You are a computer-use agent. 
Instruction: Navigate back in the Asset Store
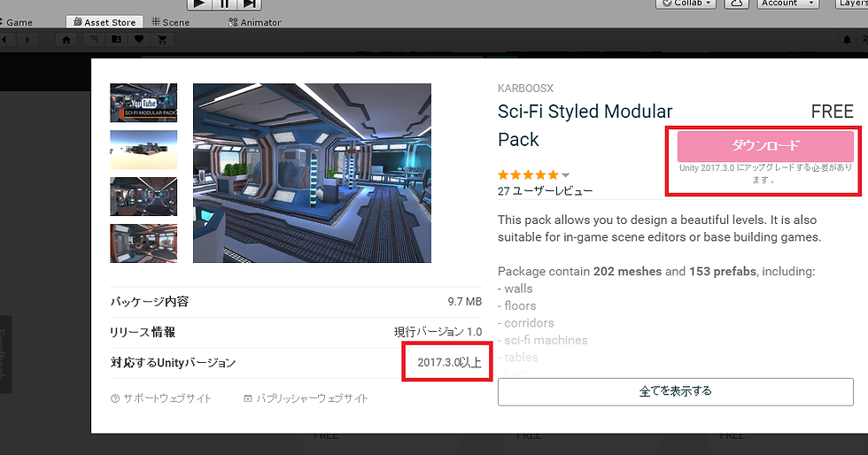coord(4,39)
